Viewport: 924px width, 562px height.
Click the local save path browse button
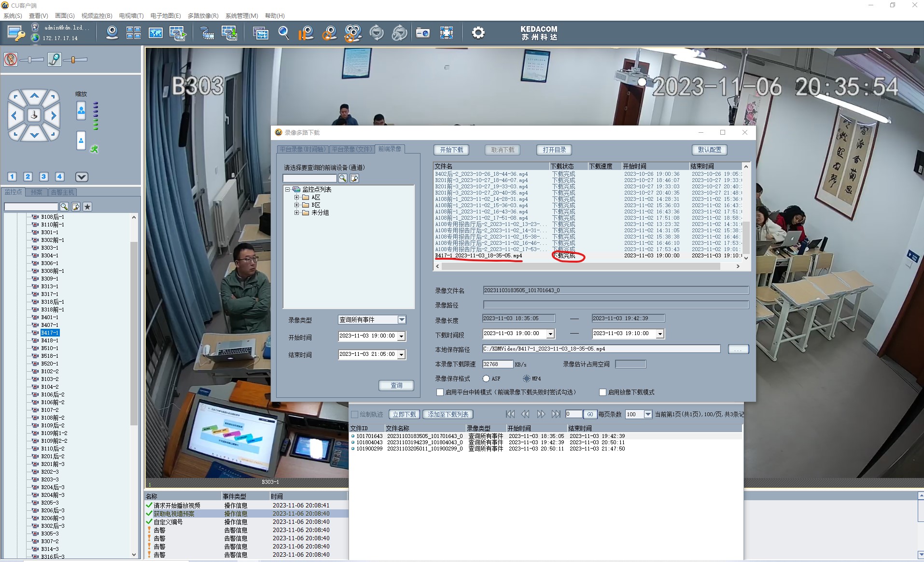pyautogui.click(x=738, y=349)
